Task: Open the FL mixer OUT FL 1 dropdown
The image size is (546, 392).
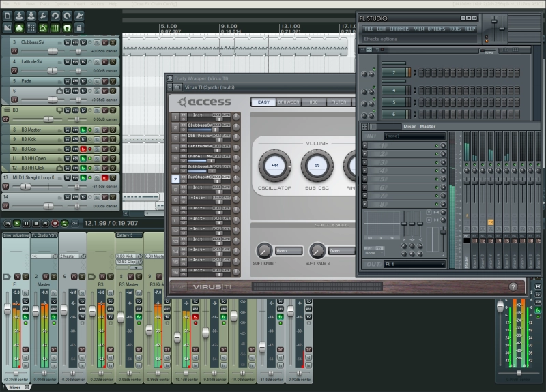Action: (414, 265)
